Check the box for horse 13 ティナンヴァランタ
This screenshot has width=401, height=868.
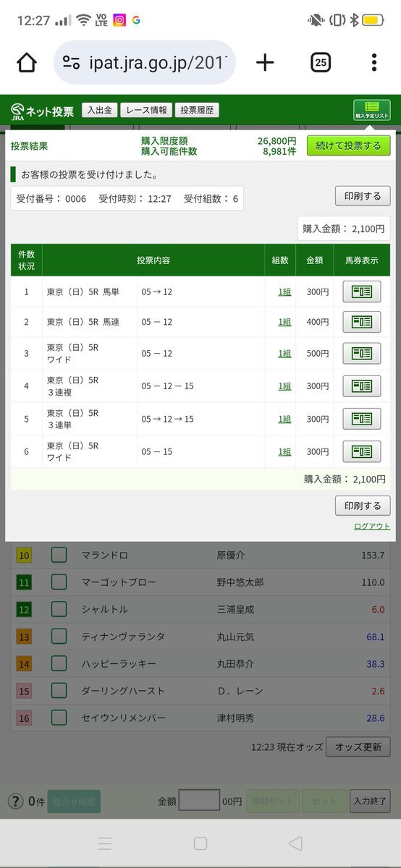click(x=59, y=637)
